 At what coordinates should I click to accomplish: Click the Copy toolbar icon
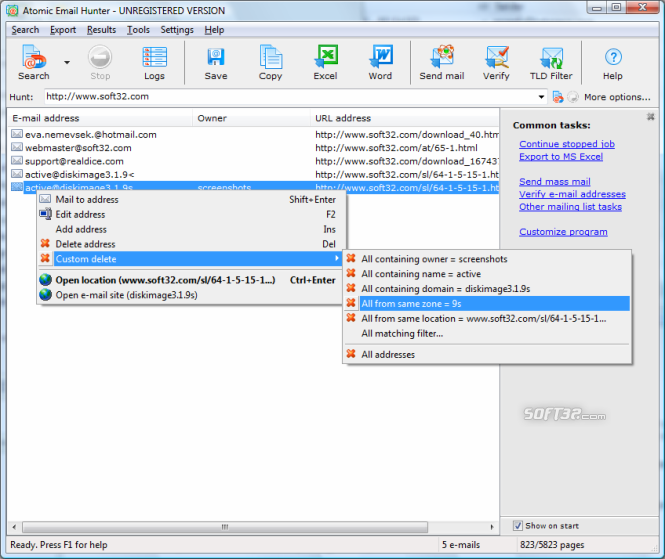(271, 62)
